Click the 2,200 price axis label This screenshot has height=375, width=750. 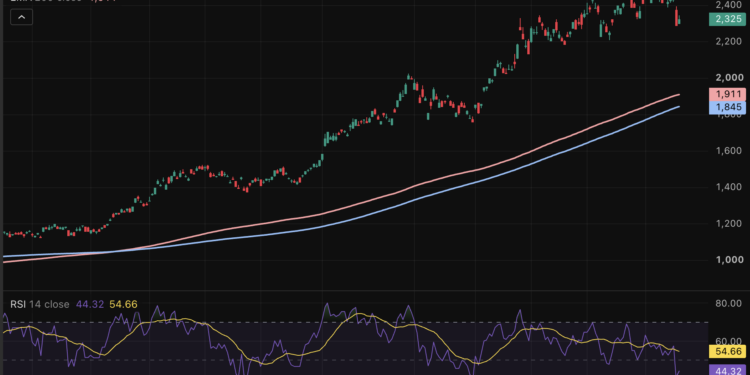pos(729,41)
